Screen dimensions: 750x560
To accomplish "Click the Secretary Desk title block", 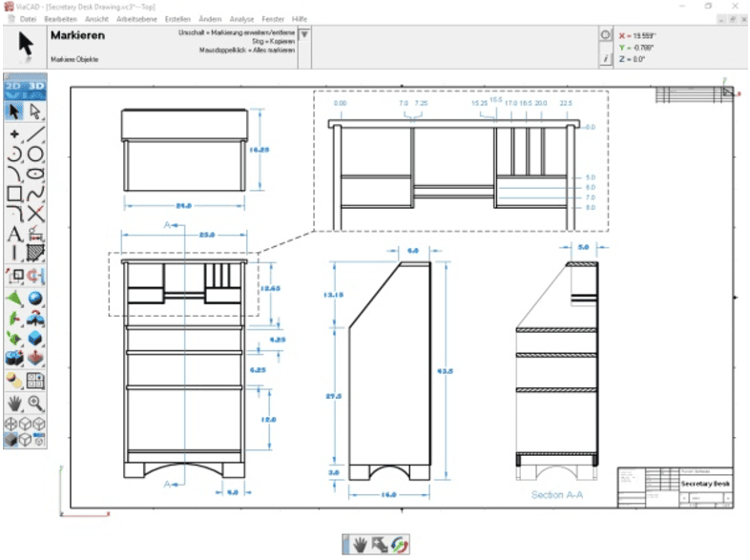I will 704,485.
